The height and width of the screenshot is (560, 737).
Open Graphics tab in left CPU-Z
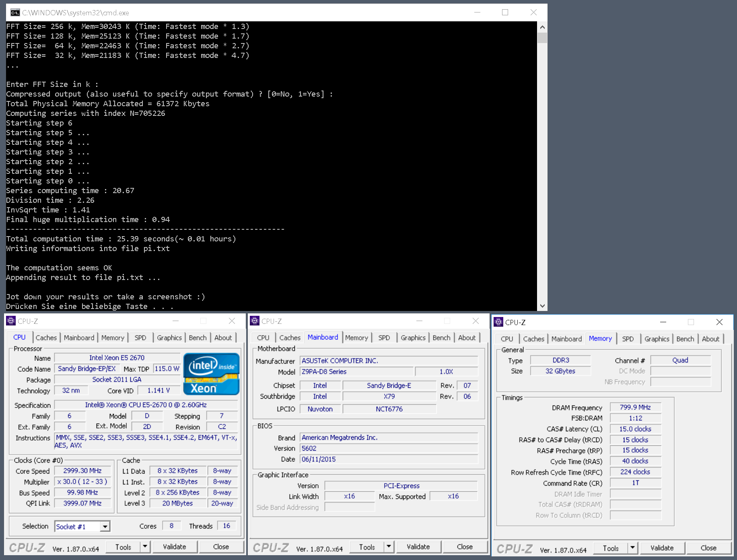(x=169, y=338)
